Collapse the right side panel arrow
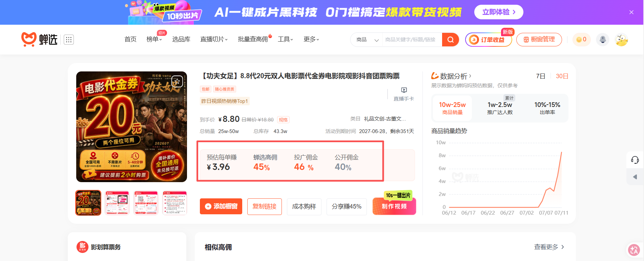 635,177
